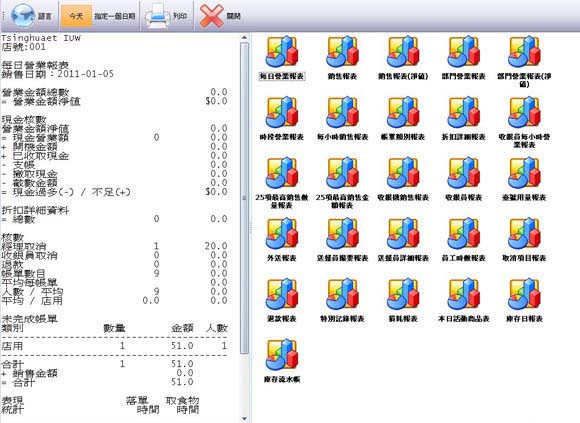This screenshot has height=423, width=580.
Task: Click the report pane scrollbar down arrow
Action: (x=244, y=419)
